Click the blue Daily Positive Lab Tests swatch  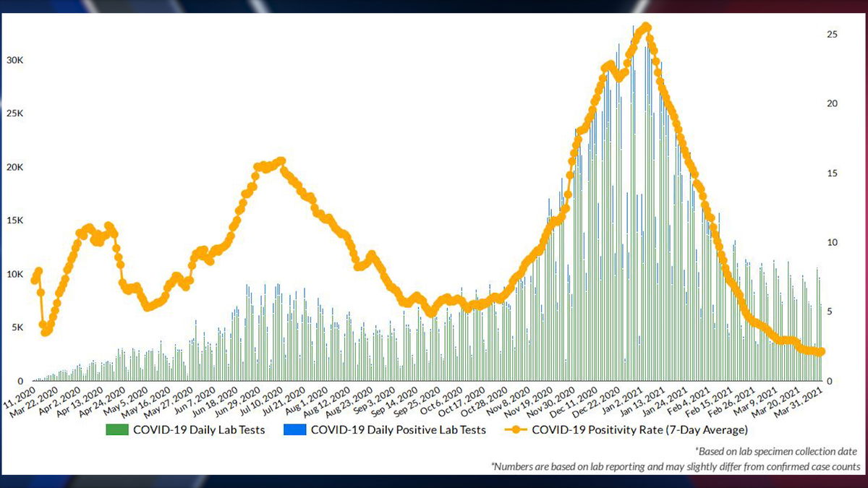pyautogui.click(x=294, y=430)
